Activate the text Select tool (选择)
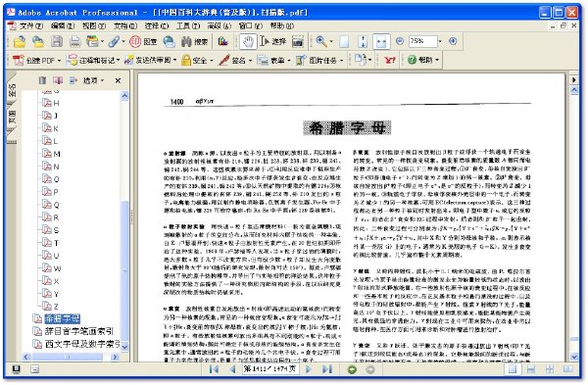The height and width of the screenshot is (385, 588). 273,41
